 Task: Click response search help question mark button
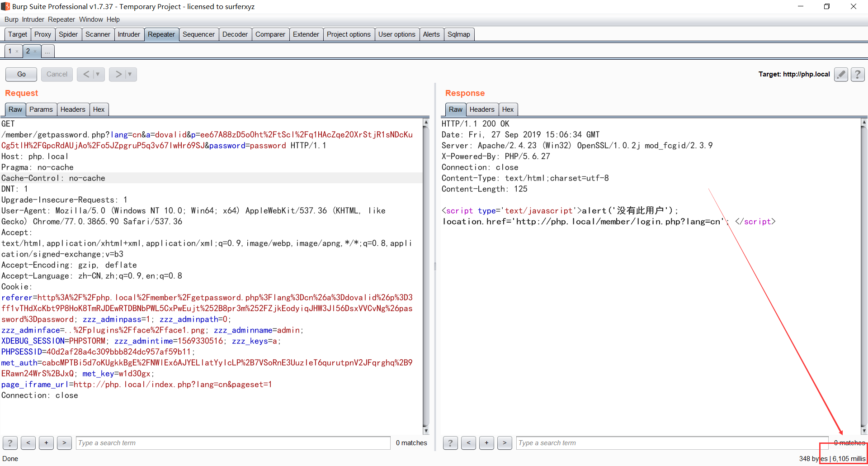pos(450,443)
